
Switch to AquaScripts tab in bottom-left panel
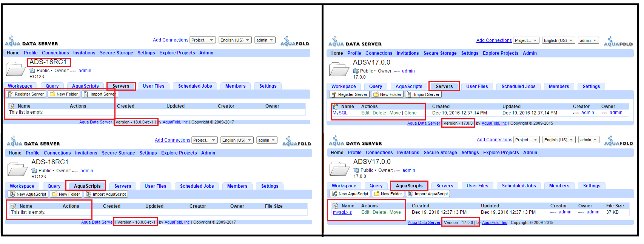tap(87, 186)
